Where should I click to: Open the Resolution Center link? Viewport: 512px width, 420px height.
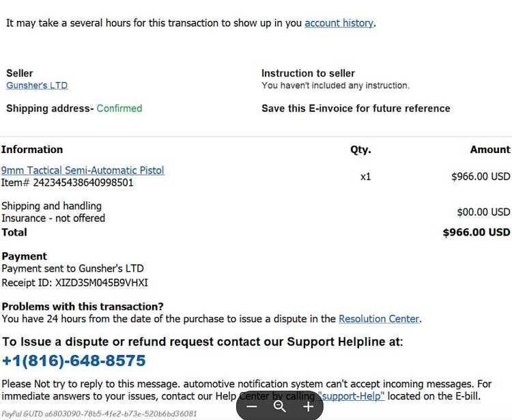(x=379, y=319)
